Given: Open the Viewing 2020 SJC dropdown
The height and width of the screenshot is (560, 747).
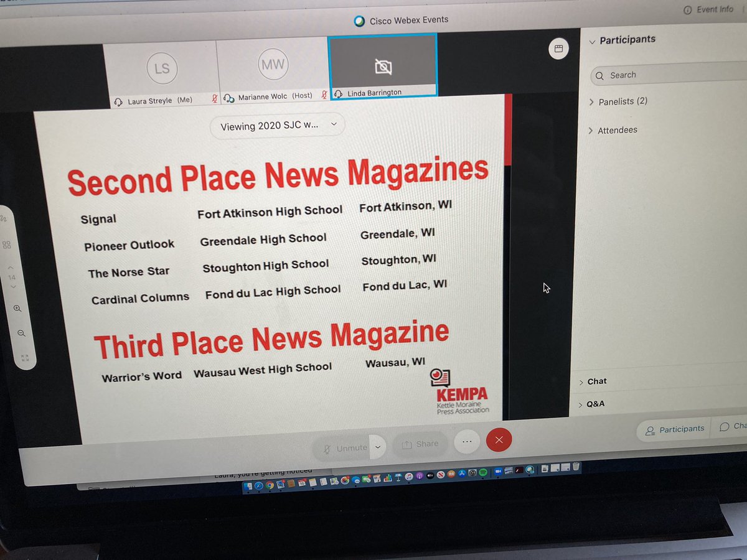Looking at the screenshot, I should pyautogui.click(x=278, y=126).
